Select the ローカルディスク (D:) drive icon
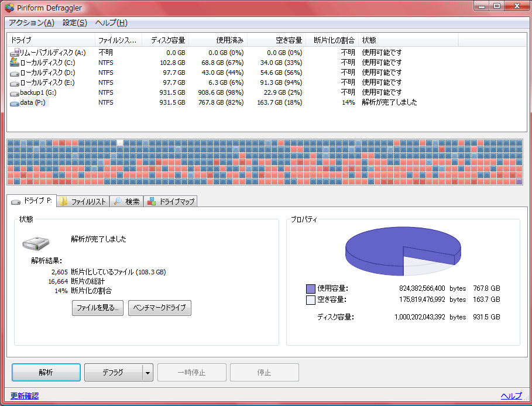Image resolution: width=532 pixels, height=406 pixels. point(15,73)
